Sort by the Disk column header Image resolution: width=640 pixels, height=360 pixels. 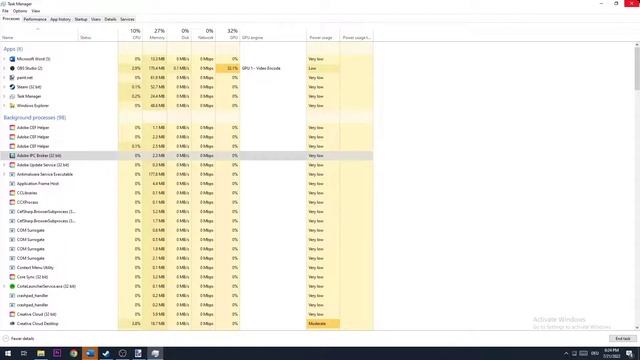click(x=179, y=34)
